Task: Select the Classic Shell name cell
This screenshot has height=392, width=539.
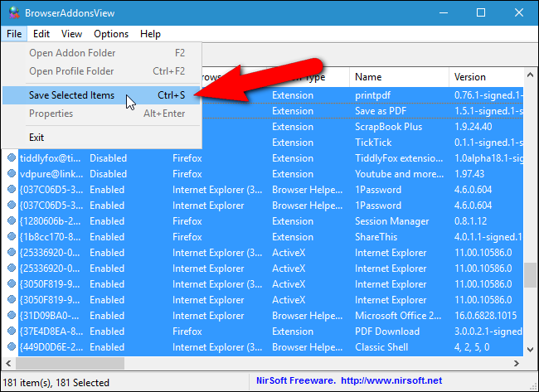Action: (381, 347)
